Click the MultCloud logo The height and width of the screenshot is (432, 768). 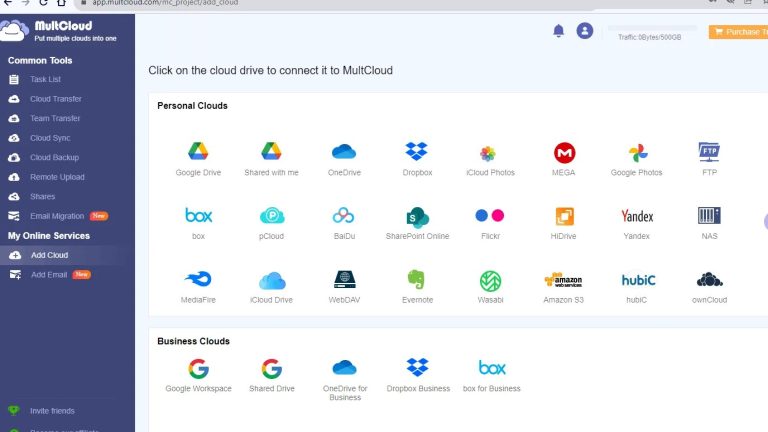point(59,31)
